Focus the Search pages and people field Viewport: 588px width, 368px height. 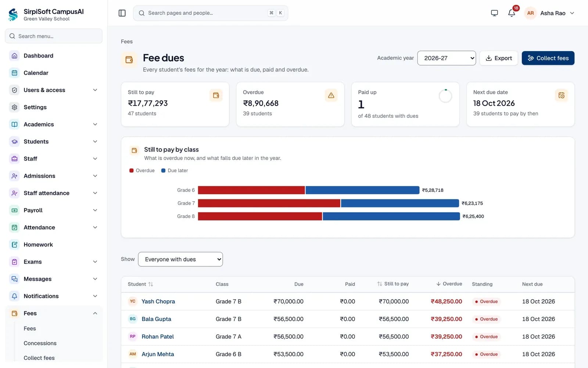tap(211, 13)
